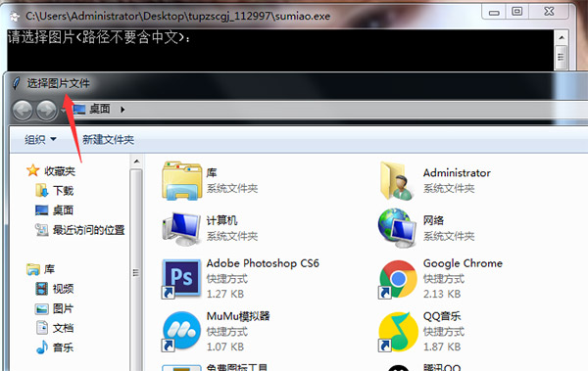Screen dimensions: 588x371
Task: Click the 最近访问的位置 icon
Action: pyautogui.click(x=41, y=230)
